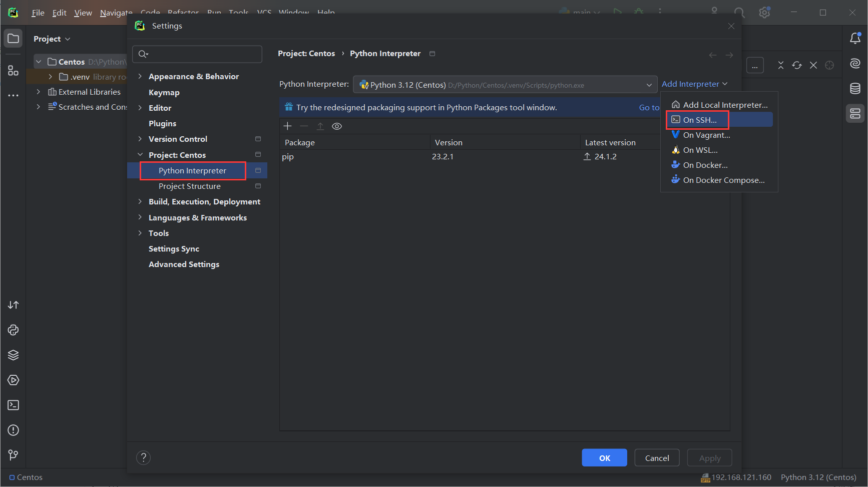Select Plugins in settings list
The image size is (868, 487).
[x=162, y=123]
